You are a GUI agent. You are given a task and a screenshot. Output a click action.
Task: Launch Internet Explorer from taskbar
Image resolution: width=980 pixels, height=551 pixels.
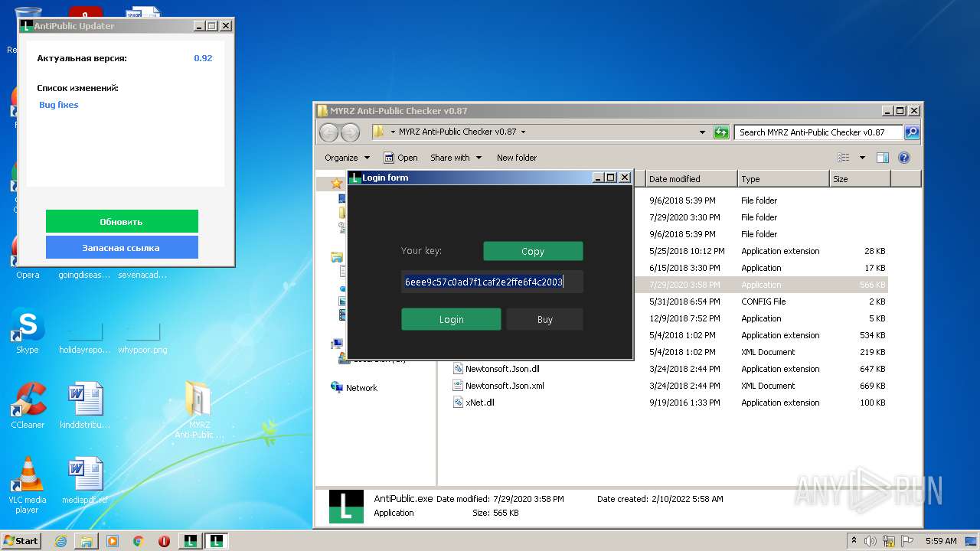tap(60, 541)
